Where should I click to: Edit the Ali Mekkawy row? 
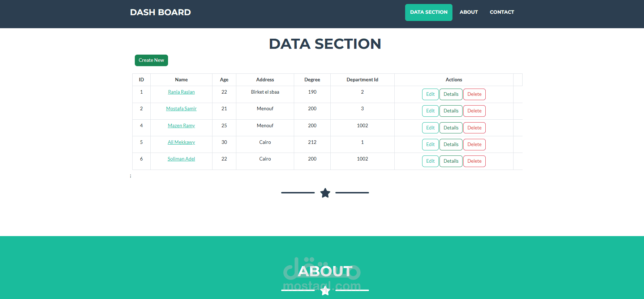tap(430, 145)
